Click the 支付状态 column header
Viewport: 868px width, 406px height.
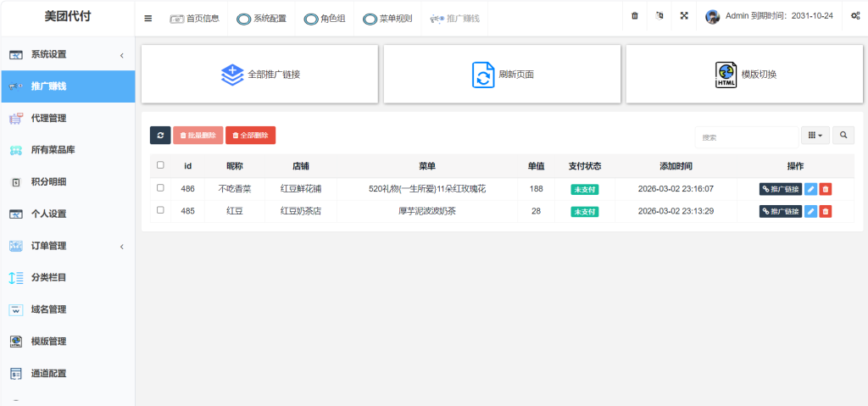point(585,165)
